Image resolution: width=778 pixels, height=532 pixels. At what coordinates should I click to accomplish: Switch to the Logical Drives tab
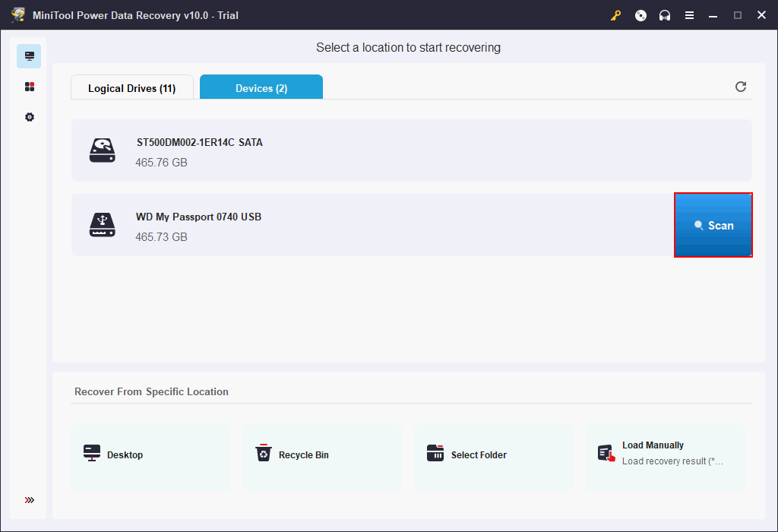[131, 87]
